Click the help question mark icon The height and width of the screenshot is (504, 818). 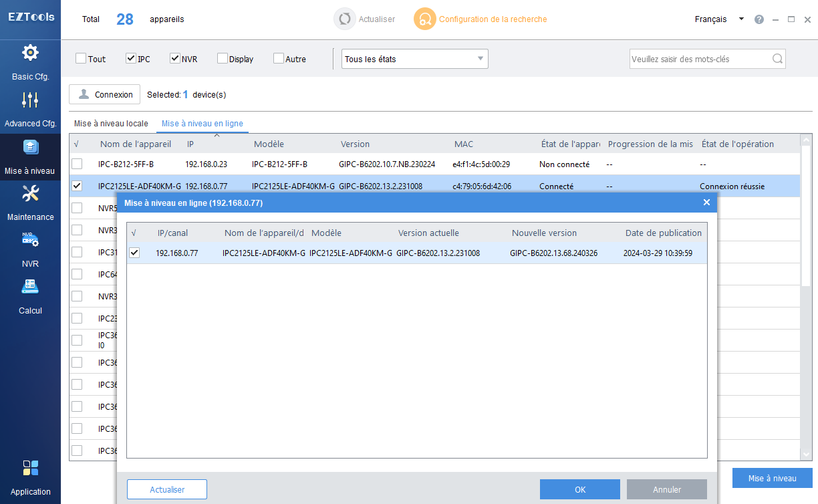[x=759, y=19]
